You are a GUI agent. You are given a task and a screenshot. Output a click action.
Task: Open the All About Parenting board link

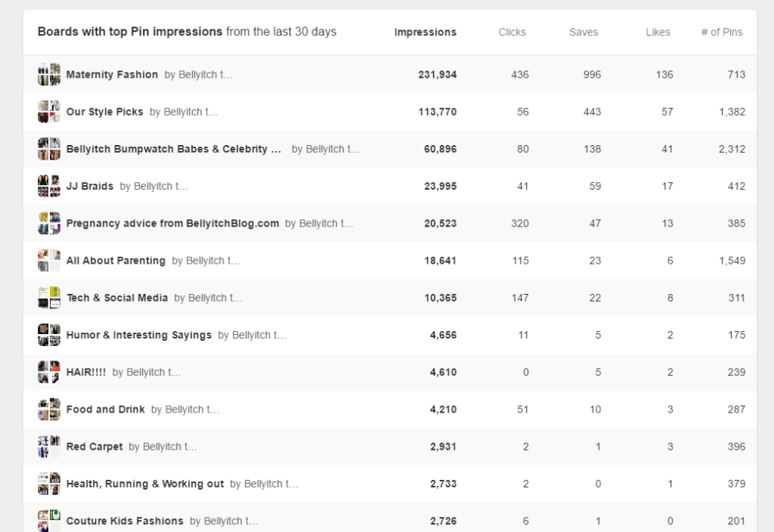pos(116,261)
